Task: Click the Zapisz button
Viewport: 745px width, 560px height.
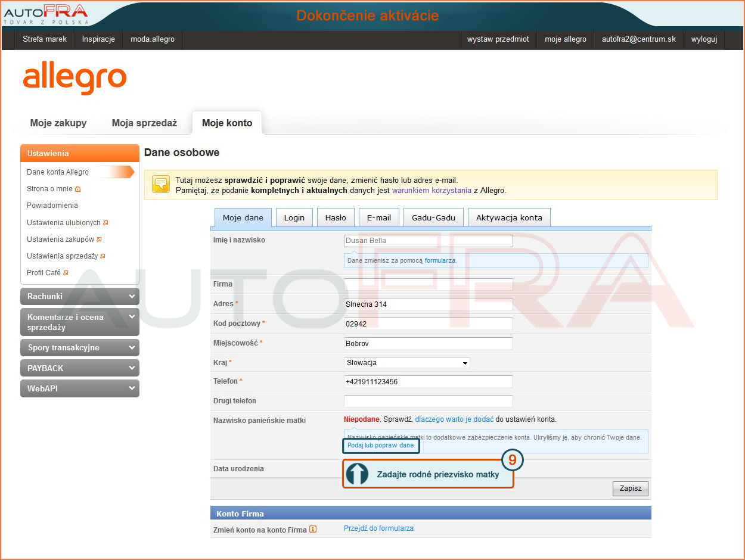Action: 631,489
